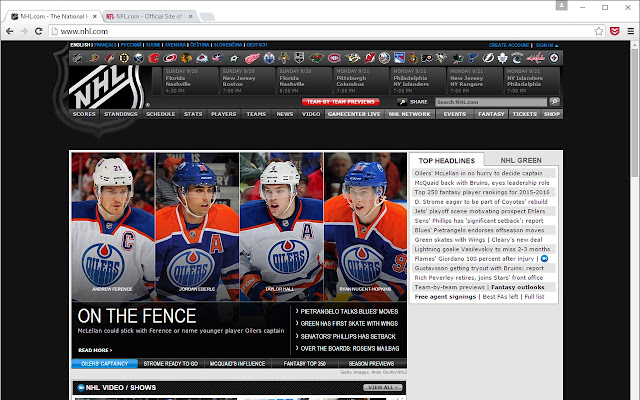This screenshot has height=400, width=640.
Task: Open 'Oilers' McLellan in no hurry' headline
Action: pos(478,173)
